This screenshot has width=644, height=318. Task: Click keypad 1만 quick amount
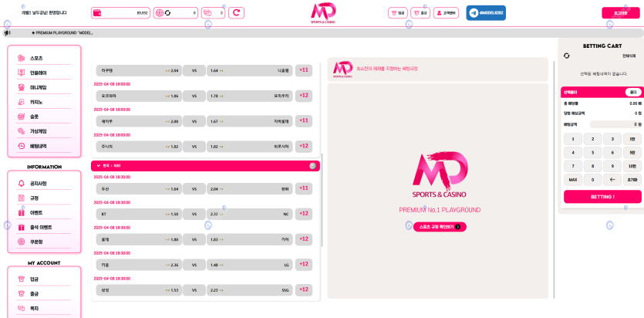click(x=632, y=139)
